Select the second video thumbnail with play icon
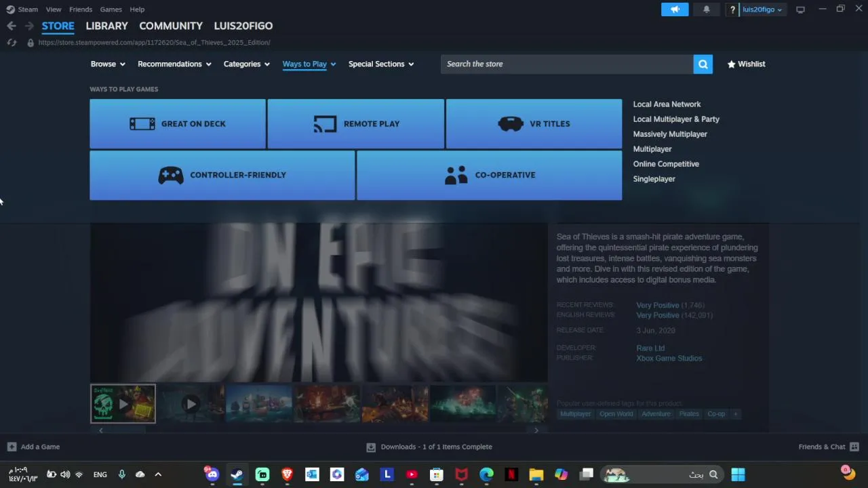 click(191, 404)
